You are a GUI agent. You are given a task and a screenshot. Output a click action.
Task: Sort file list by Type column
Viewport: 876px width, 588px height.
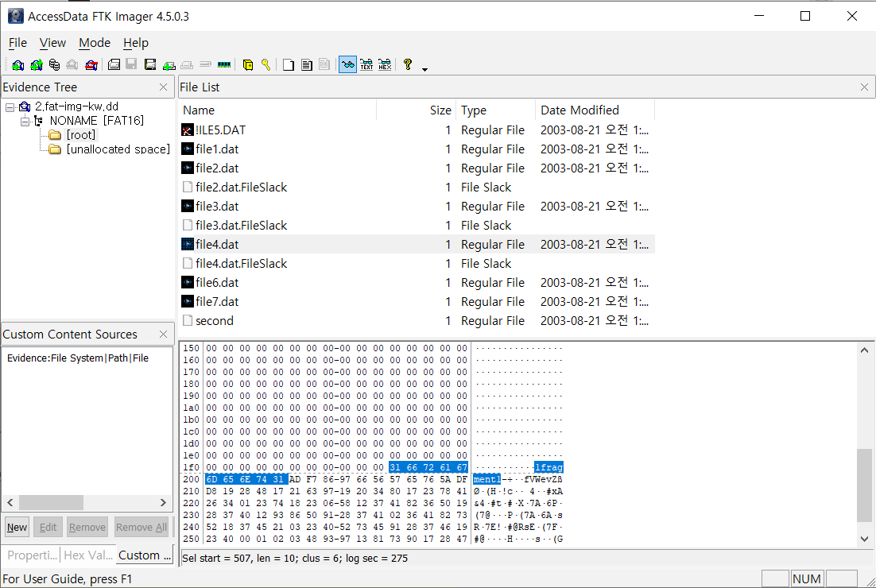click(495, 110)
